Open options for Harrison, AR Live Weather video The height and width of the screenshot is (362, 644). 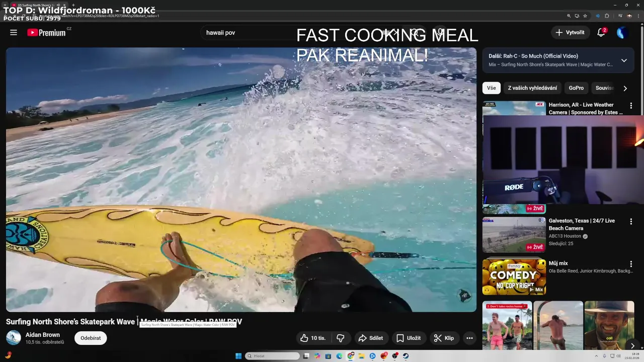631,106
